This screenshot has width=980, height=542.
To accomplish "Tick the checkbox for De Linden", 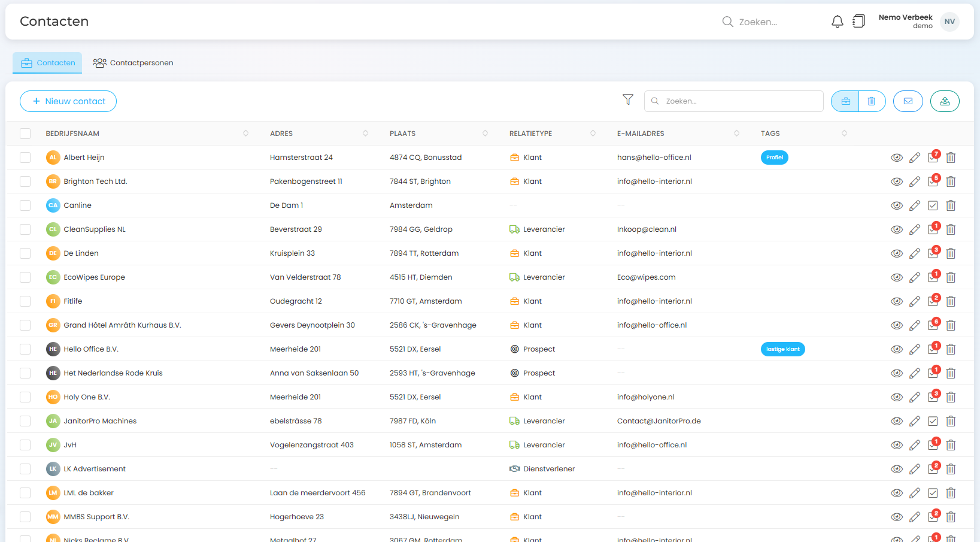I will [25, 253].
